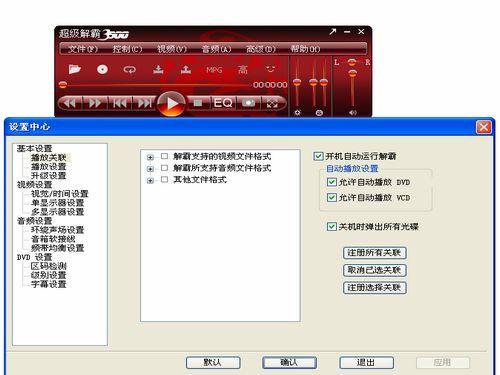Viewport: 500px width, 375px height.
Task: Skip to previous track in player
Action: coord(120,103)
